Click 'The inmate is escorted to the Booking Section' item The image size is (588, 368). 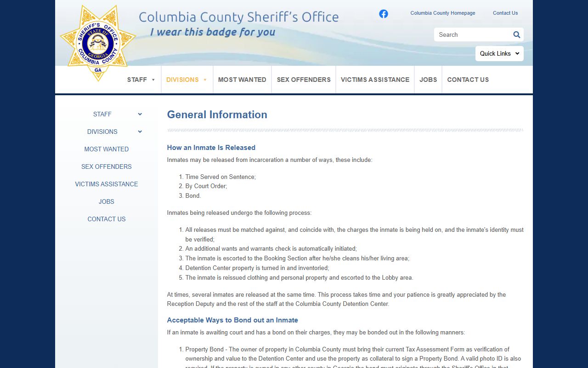[297, 259]
